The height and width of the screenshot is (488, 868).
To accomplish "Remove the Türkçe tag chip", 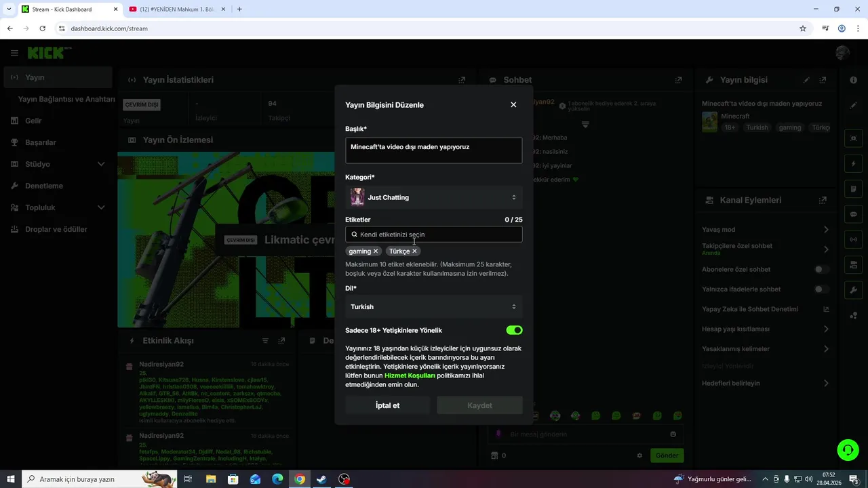I will [414, 251].
